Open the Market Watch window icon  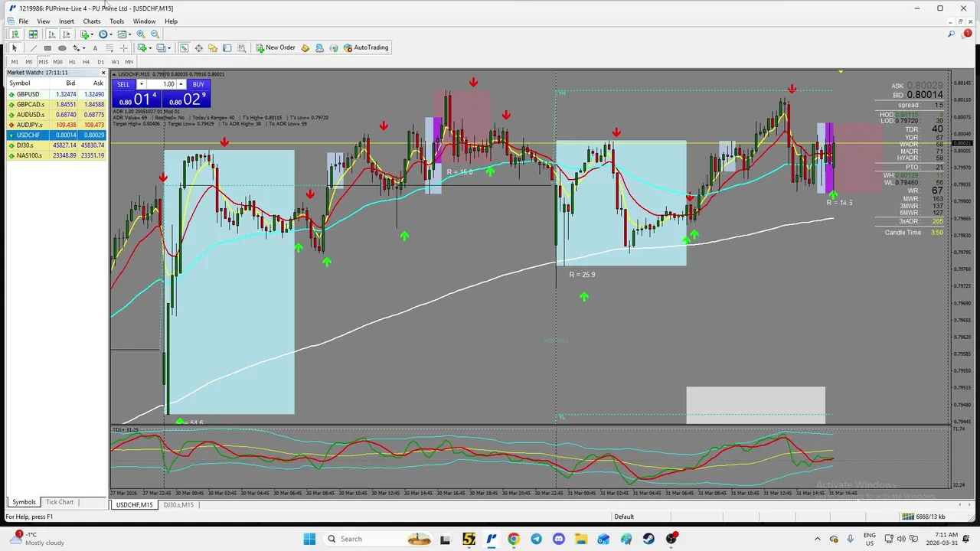[x=184, y=48]
